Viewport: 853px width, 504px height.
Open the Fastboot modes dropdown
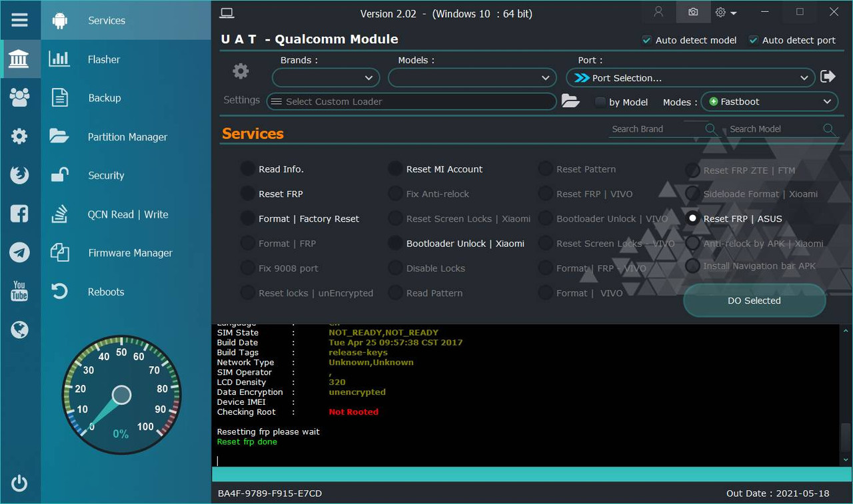[x=769, y=101]
